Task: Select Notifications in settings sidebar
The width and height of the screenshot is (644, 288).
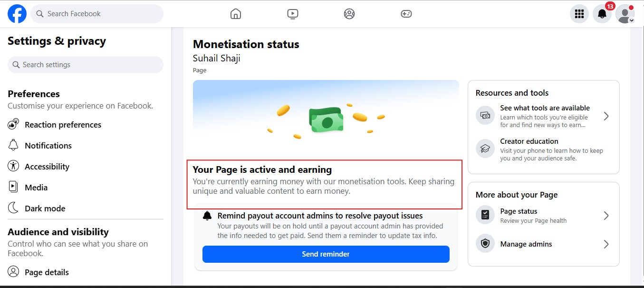Action: 48,146
